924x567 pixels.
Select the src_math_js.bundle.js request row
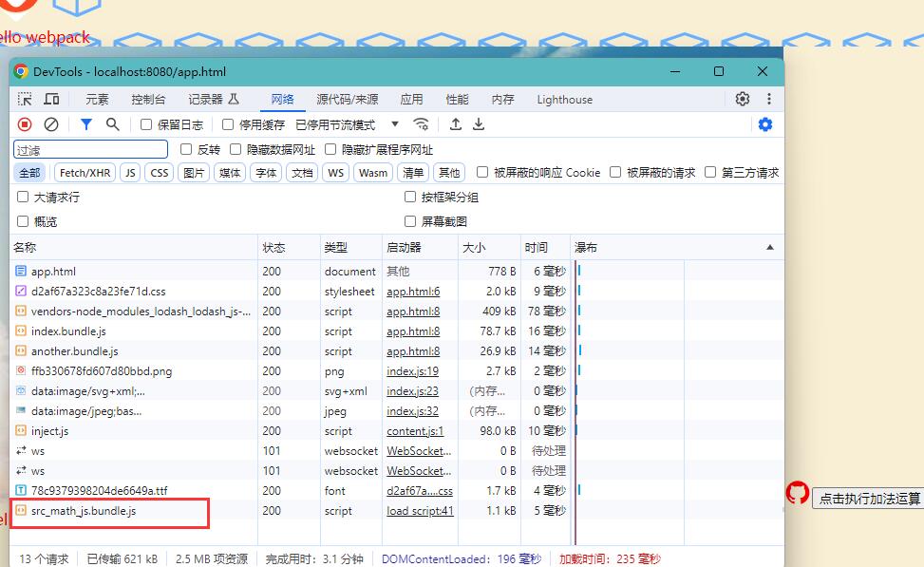click(397, 510)
